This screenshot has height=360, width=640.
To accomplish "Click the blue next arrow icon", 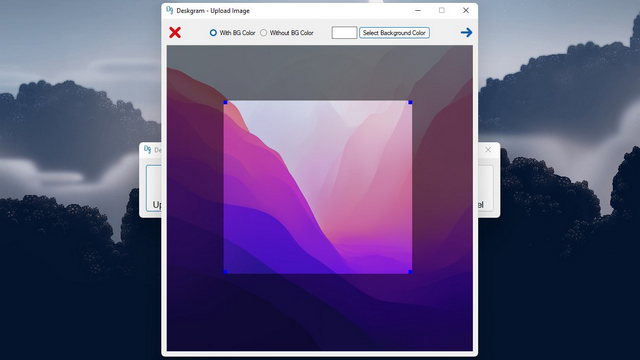I will click(x=467, y=32).
